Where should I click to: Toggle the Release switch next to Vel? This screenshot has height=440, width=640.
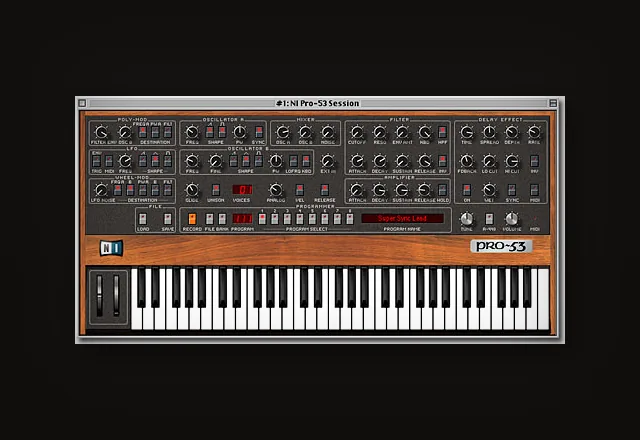[x=324, y=190]
